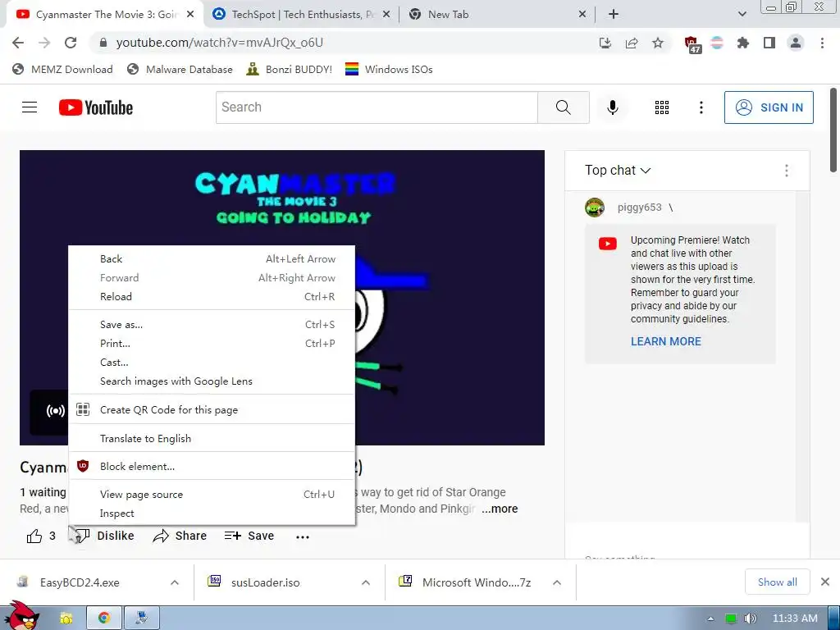
Task: Share this page via address bar share icon
Action: [632, 43]
